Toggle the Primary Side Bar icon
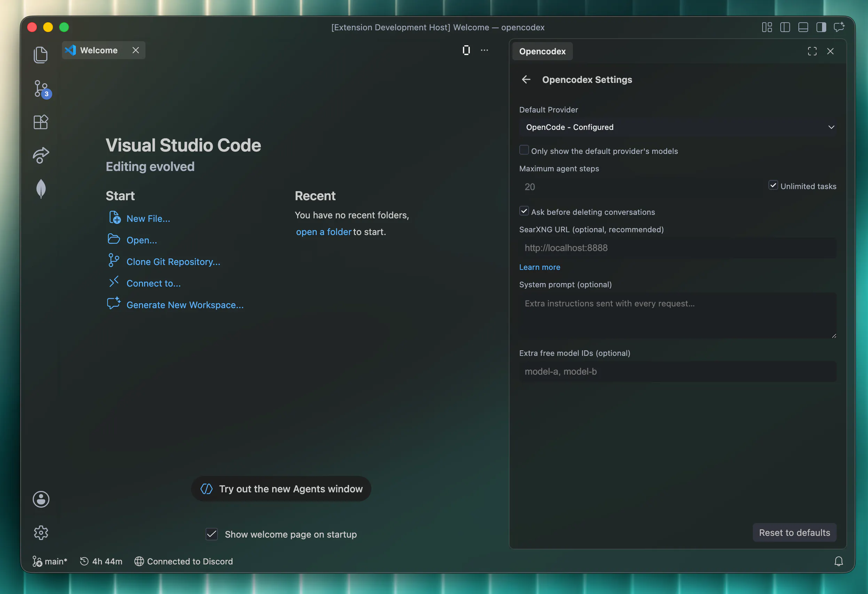Viewport: 868px width, 594px height. 785,27
